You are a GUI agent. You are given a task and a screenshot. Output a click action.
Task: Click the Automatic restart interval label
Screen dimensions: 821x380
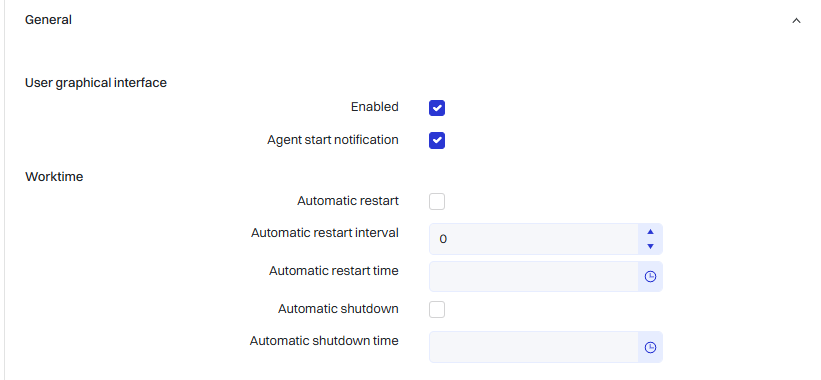coord(325,232)
